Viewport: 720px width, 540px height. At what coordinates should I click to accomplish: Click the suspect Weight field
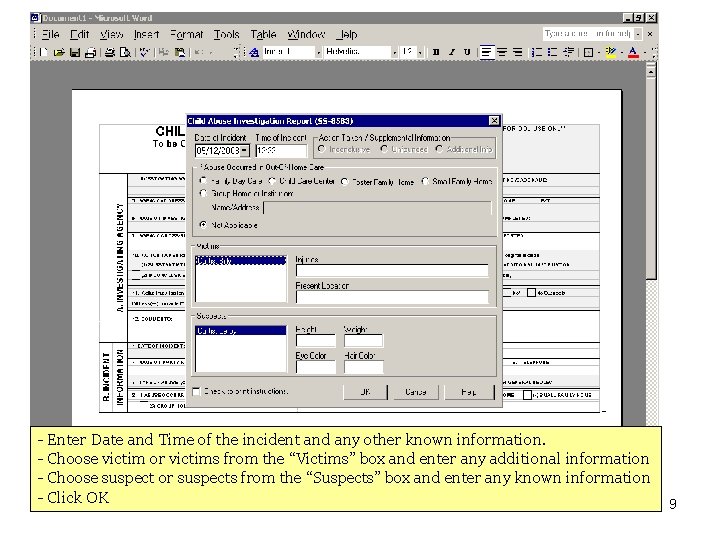(363, 341)
